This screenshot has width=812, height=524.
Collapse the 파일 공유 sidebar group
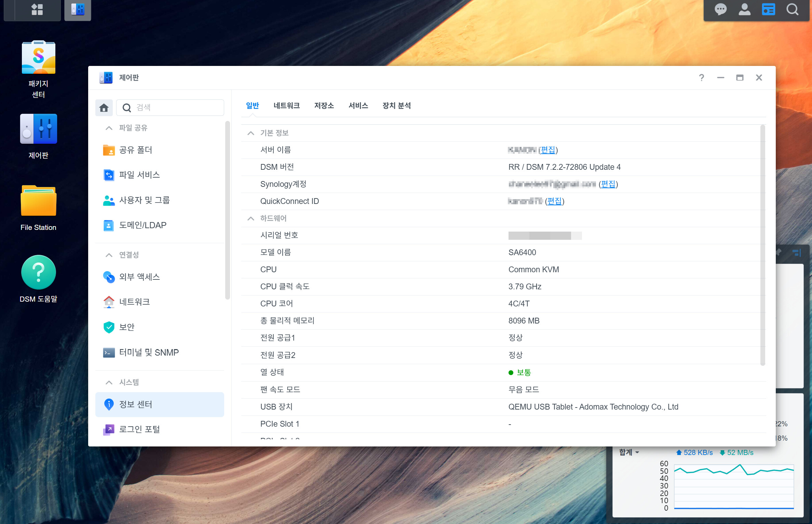109,128
